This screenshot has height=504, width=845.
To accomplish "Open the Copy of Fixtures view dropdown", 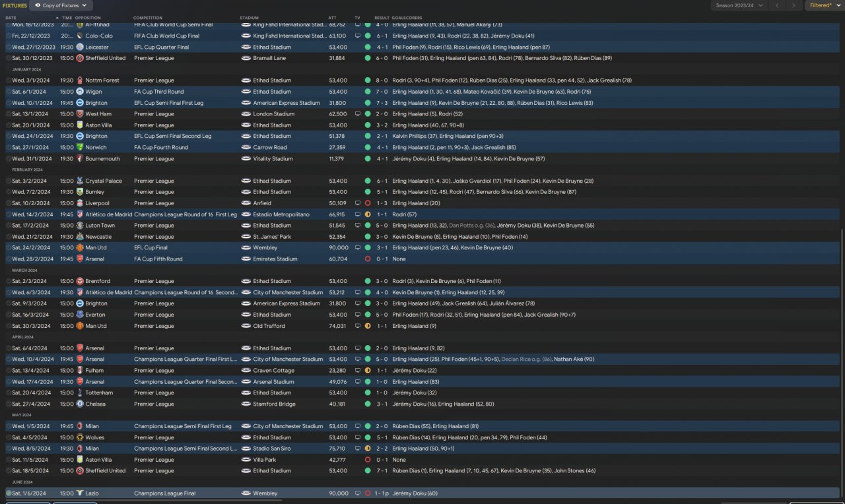I will click(59, 5).
